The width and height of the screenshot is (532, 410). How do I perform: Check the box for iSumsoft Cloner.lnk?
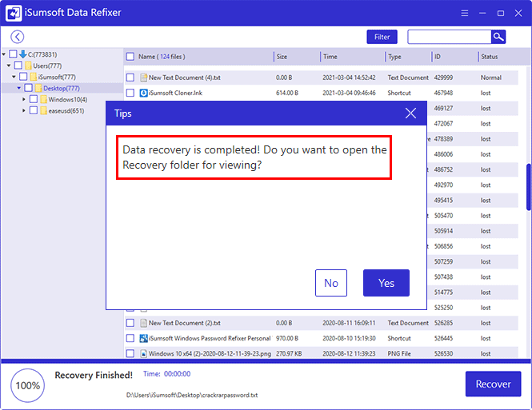tap(130, 93)
